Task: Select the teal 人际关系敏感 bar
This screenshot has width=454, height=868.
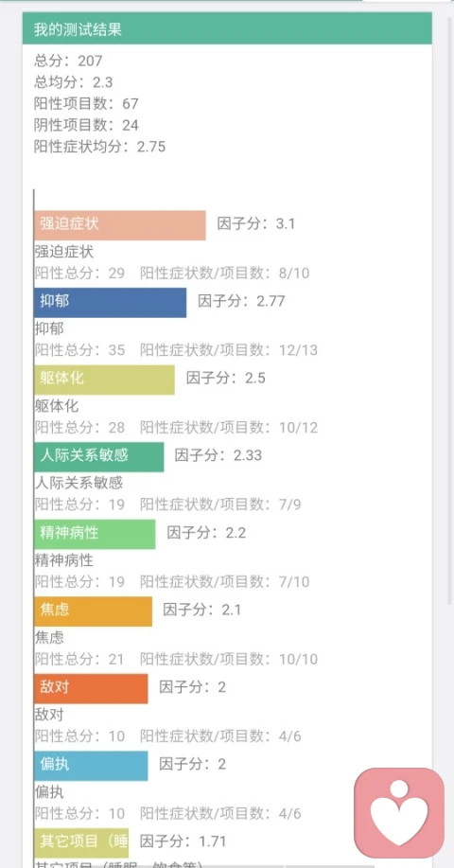Action: (x=99, y=456)
